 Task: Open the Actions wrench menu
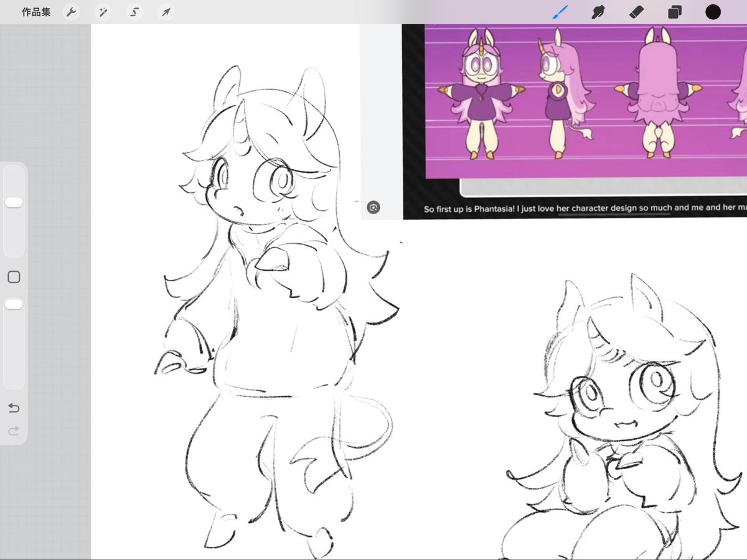[72, 12]
